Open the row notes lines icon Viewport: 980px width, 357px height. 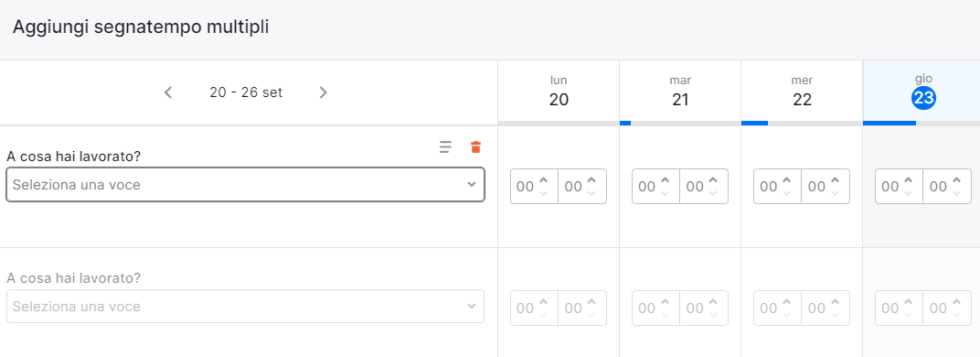[445, 147]
